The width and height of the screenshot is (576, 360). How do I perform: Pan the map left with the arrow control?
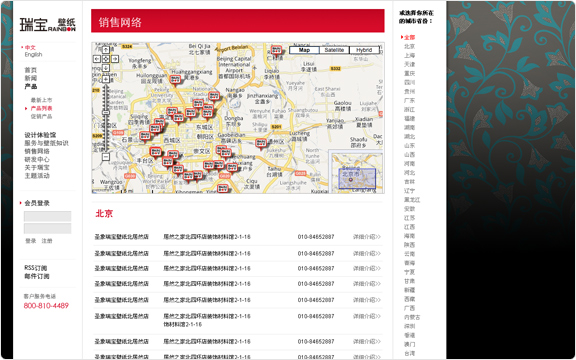(x=97, y=59)
